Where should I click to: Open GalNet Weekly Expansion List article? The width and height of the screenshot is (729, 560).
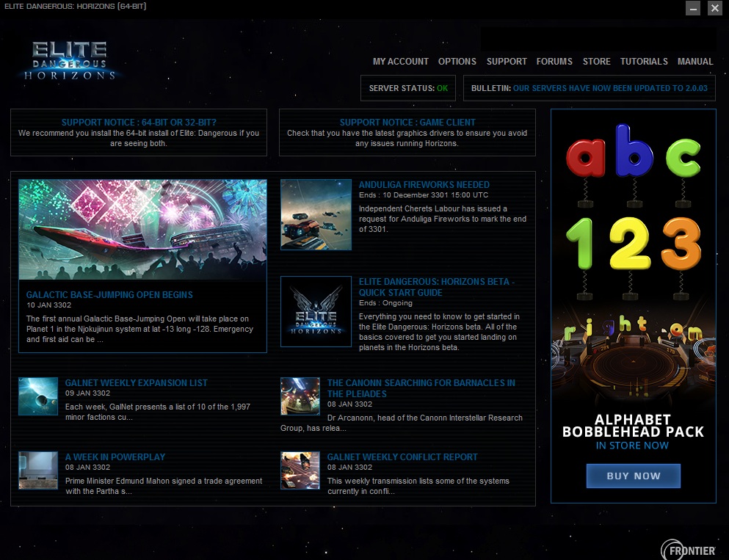tap(137, 383)
